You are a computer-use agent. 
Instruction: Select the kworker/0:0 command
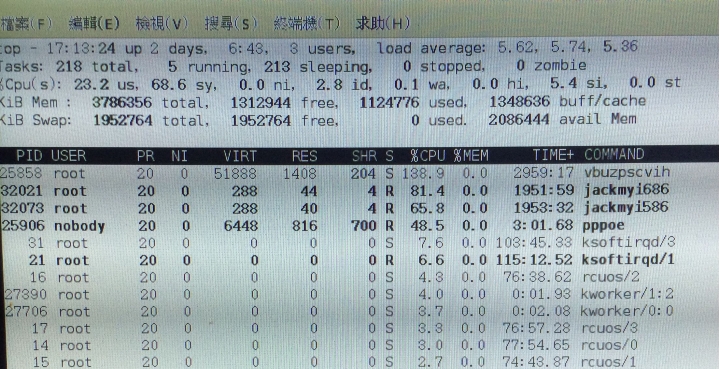click(x=627, y=311)
